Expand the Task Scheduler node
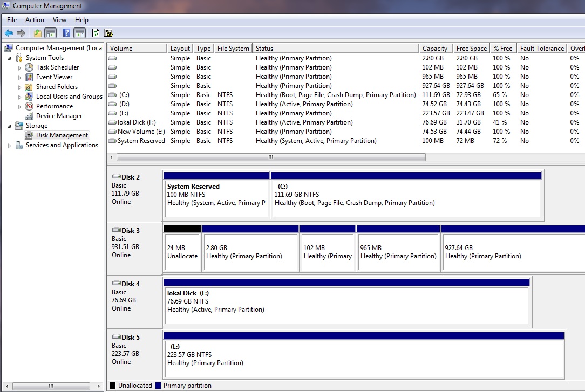This screenshot has height=392, width=585. click(20, 68)
